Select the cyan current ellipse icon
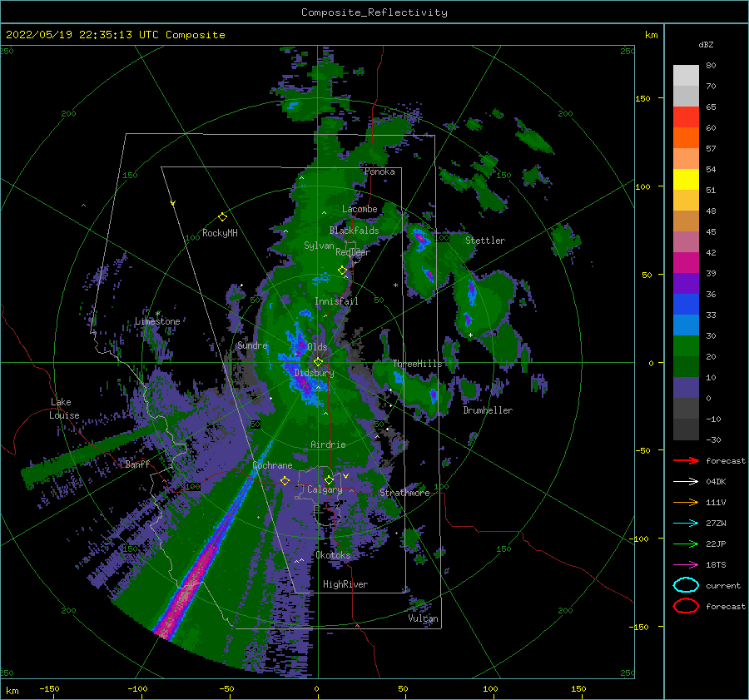Screen dimensions: 749x700 (x=686, y=585)
